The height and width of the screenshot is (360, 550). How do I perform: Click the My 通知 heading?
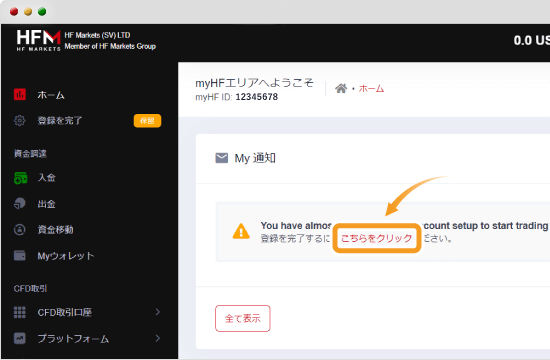click(255, 158)
